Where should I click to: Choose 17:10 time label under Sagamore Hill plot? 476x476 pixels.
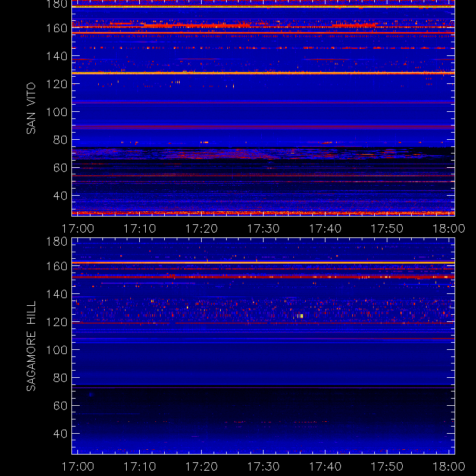[x=140, y=466]
